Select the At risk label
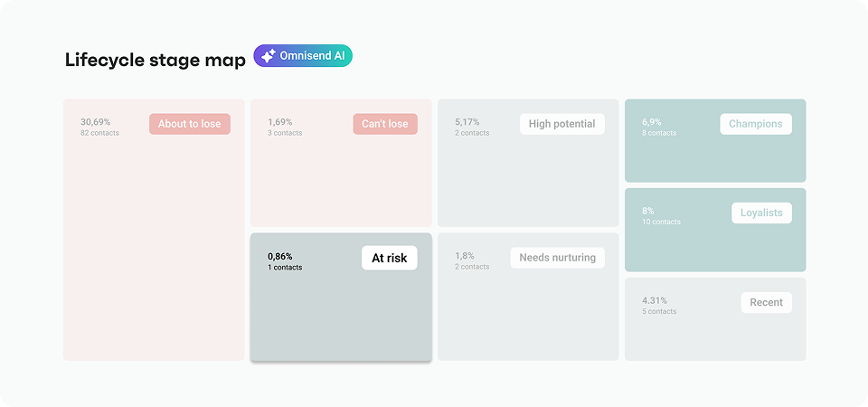 click(x=389, y=258)
